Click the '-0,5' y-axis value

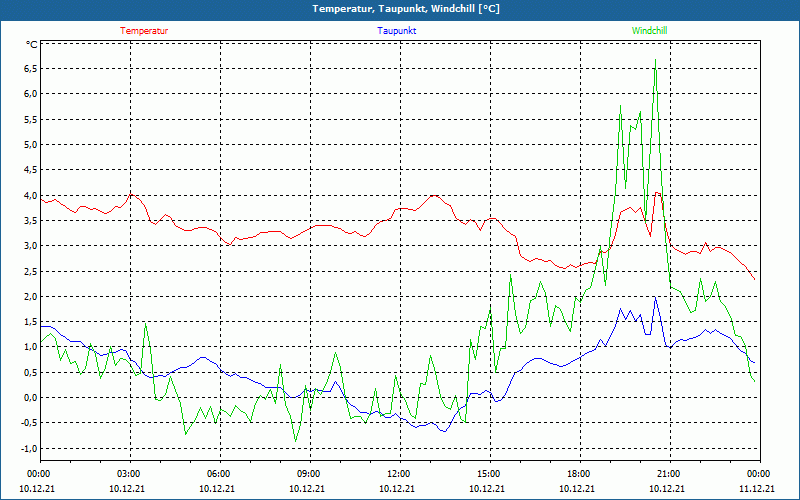pos(30,423)
